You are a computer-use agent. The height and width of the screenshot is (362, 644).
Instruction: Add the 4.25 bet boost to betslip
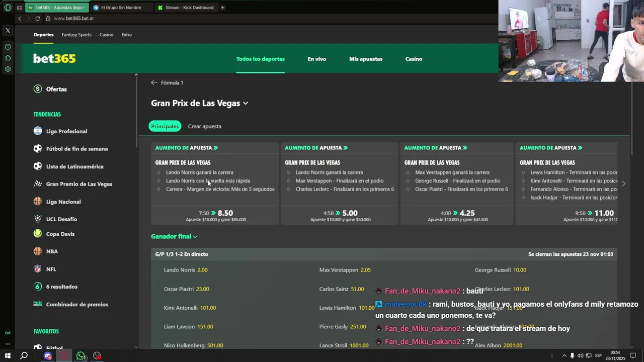[x=457, y=216]
